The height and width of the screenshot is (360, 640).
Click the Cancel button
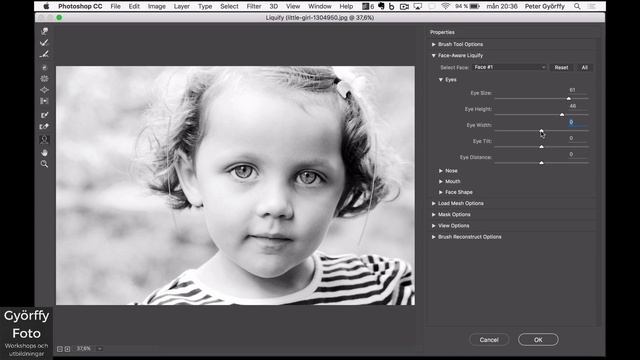(x=489, y=340)
